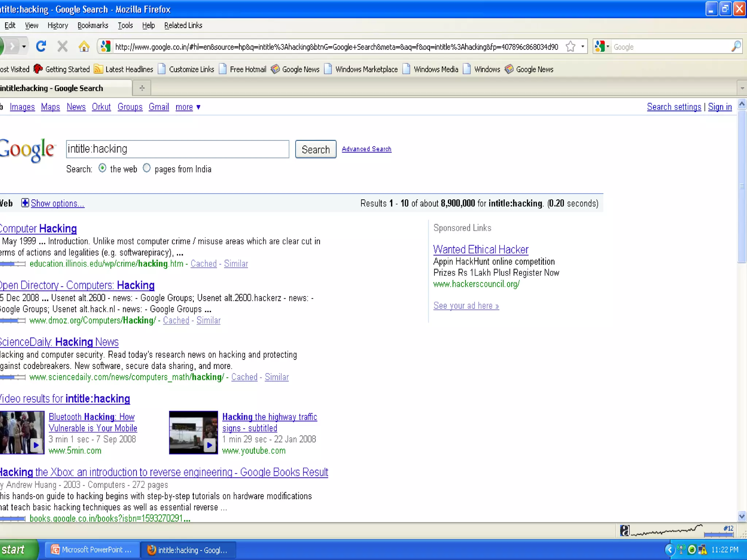The image size is (747, 560).
Task: Click the Stop loading X icon
Action: pos(63,46)
